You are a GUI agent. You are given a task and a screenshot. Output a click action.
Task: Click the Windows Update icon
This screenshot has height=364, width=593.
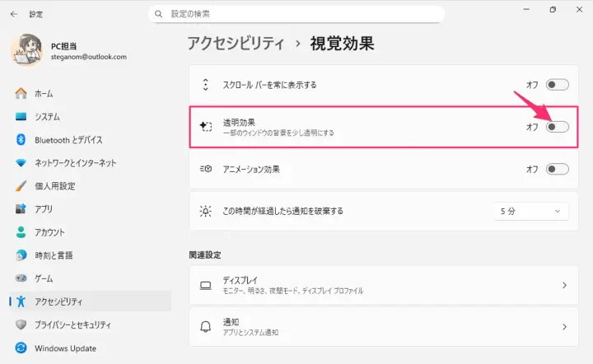tap(21, 348)
